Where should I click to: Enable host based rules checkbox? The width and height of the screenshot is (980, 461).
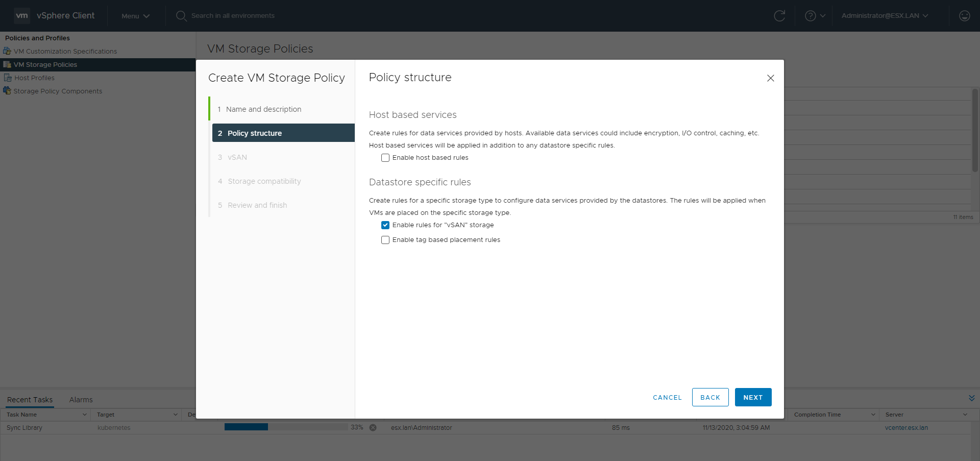click(385, 158)
